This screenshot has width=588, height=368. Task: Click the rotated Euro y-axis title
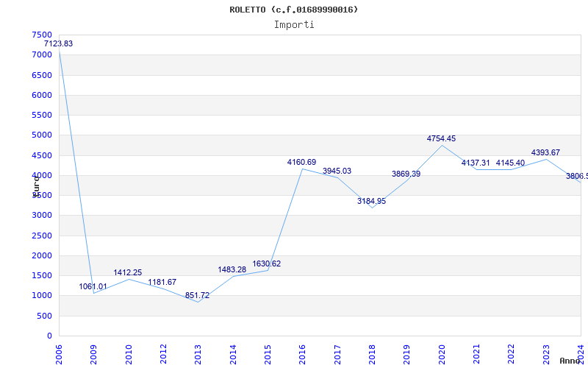pos(36,185)
